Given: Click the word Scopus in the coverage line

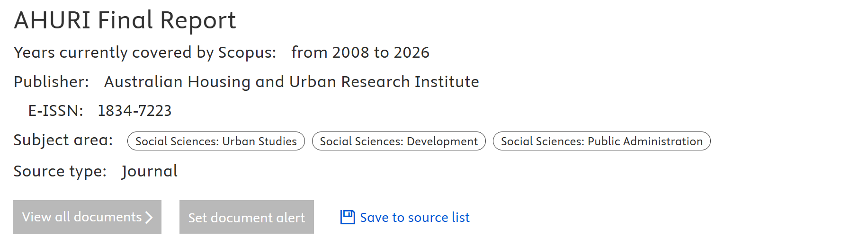Looking at the screenshot, I should [x=246, y=53].
